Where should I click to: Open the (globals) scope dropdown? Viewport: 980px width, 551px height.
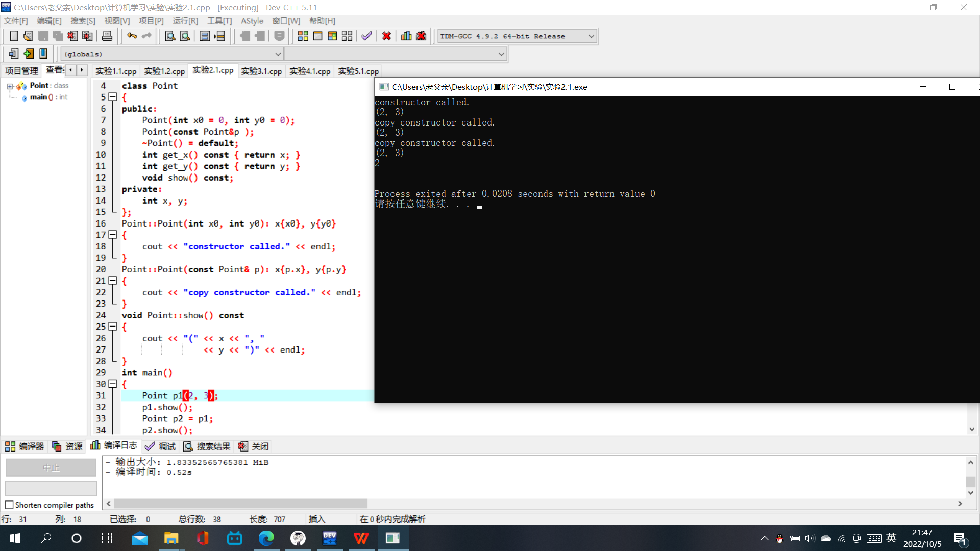(278, 54)
